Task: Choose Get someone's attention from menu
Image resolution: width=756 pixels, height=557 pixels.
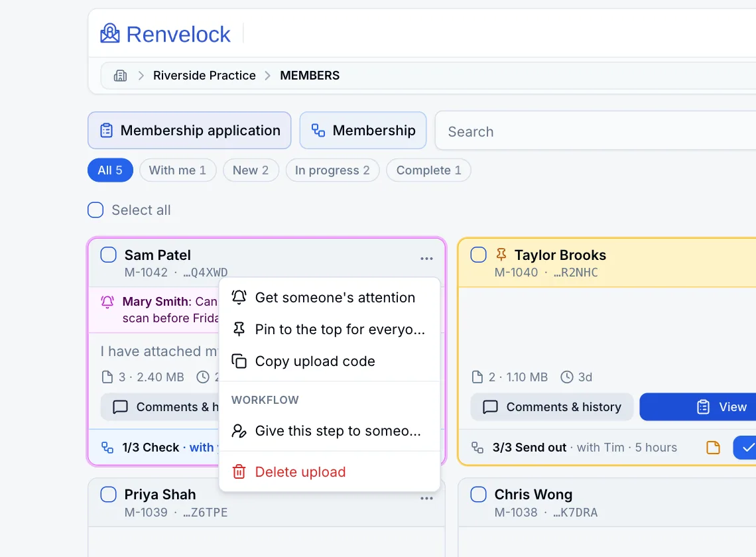Action: pyautogui.click(x=330, y=298)
